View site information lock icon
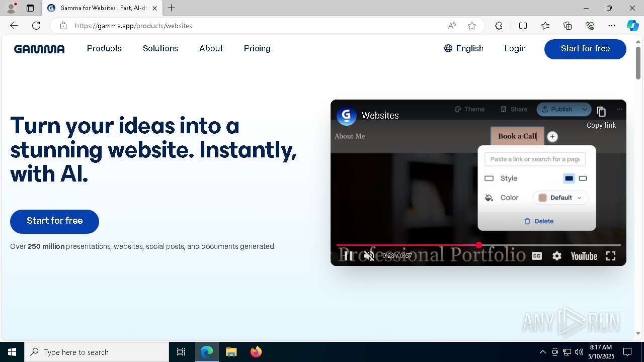Viewport: 644px width, 362px height. [x=63, y=26]
